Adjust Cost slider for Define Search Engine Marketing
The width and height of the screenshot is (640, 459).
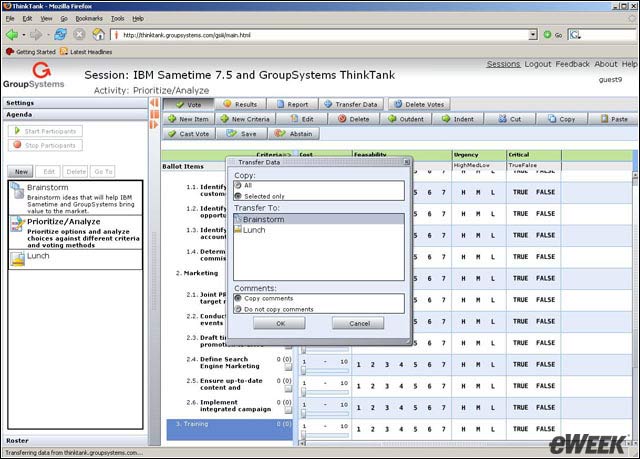click(x=303, y=370)
